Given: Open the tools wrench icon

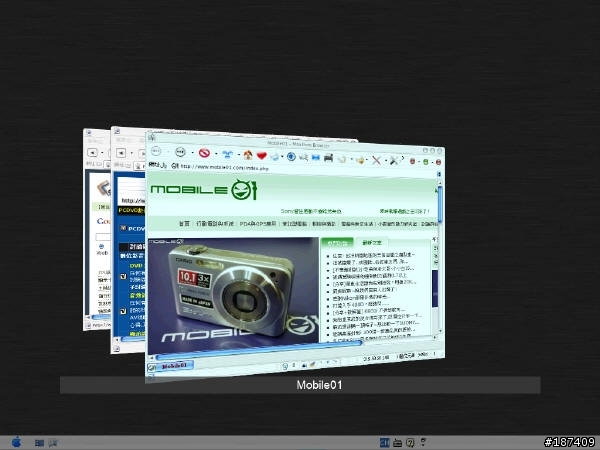Looking at the screenshot, I should coord(394,161).
